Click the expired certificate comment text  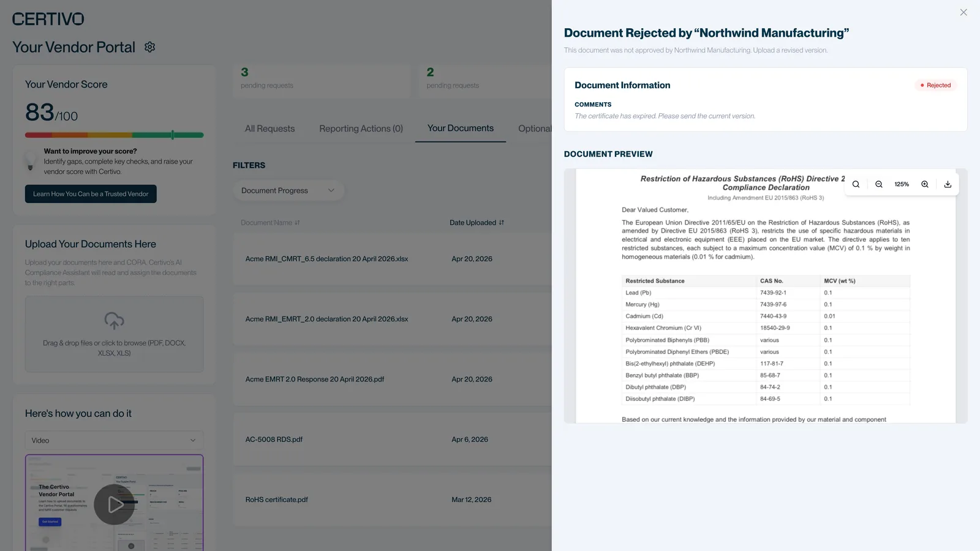665,116
